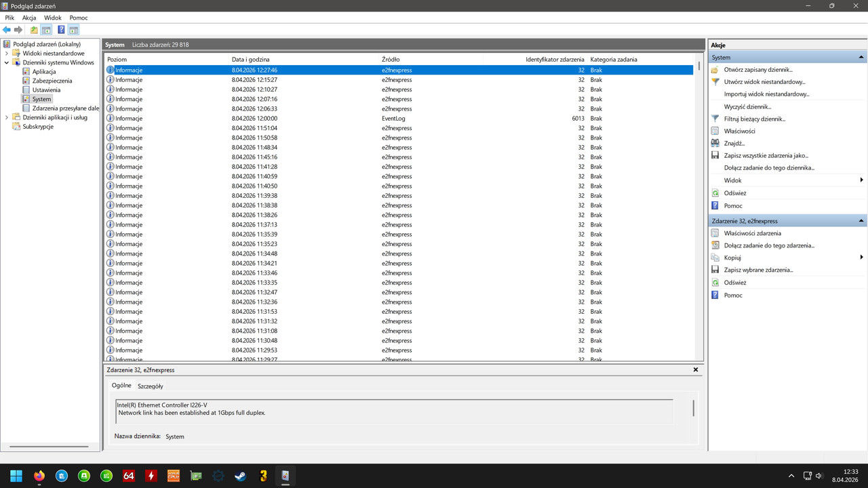Screen dimensions: 868x488
Task: Close the event preview pane with X
Action: pos(696,370)
